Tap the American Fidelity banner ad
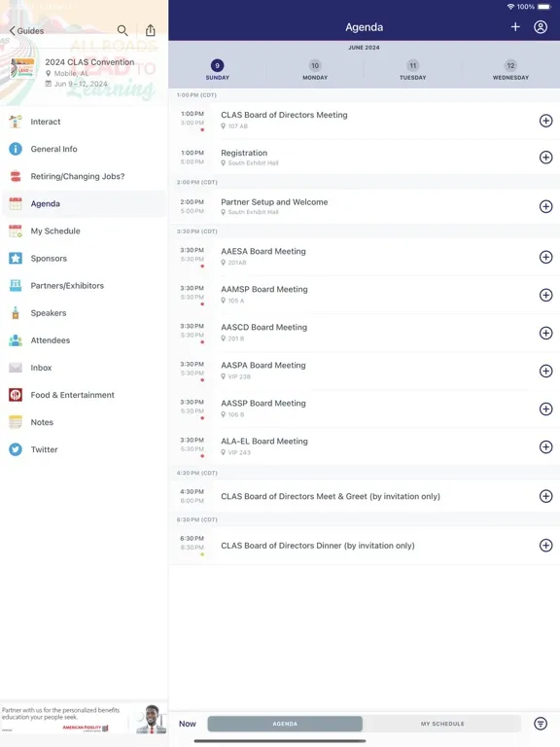This screenshot has width=560, height=747. click(84, 719)
